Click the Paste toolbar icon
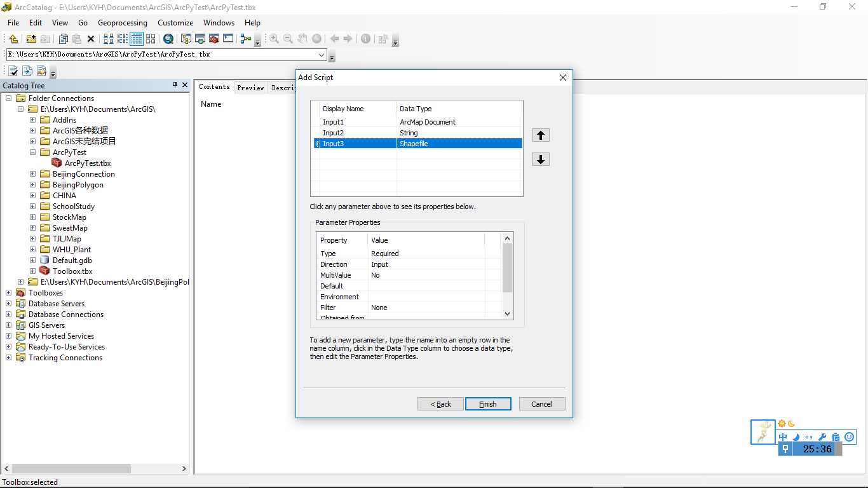The image size is (868, 488). coord(77,39)
